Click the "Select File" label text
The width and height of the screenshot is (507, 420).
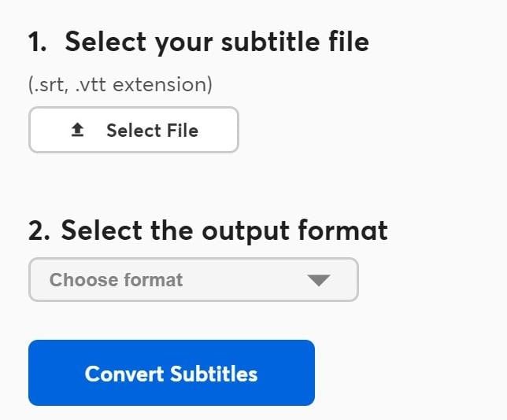point(152,131)
